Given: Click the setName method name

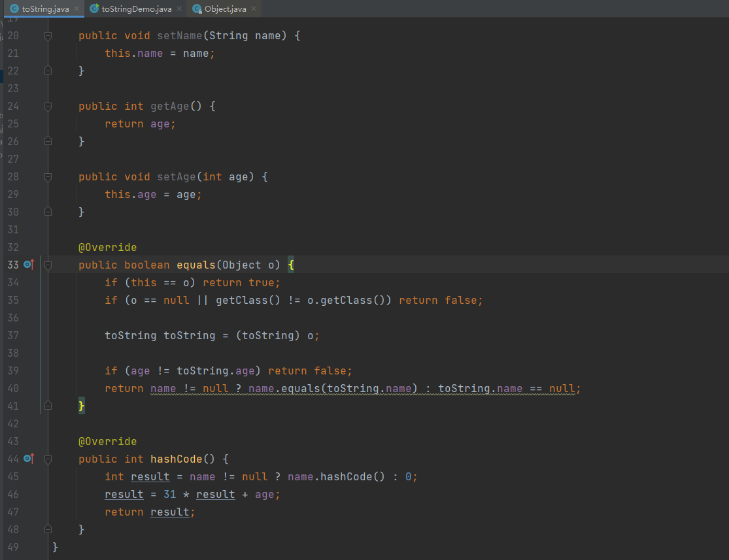Looking at the screenshot, I should pyautogui.click(x=179, y=36).
